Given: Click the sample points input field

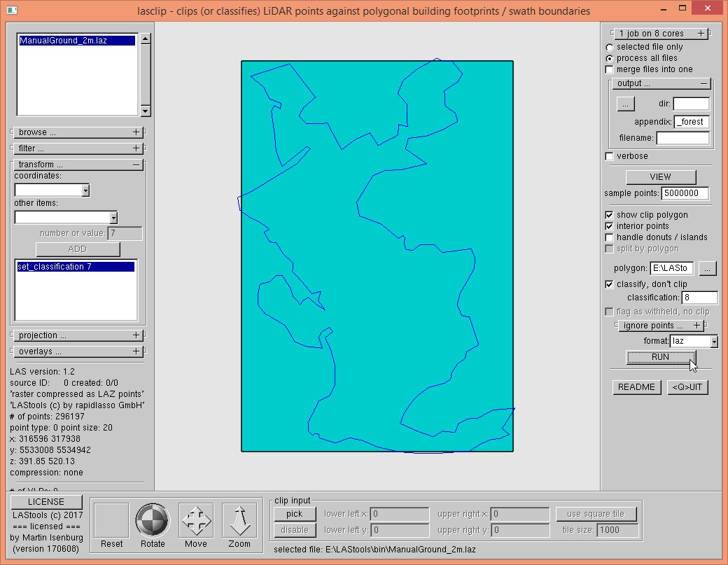Looking at the screenshot, I should [685, 193].
